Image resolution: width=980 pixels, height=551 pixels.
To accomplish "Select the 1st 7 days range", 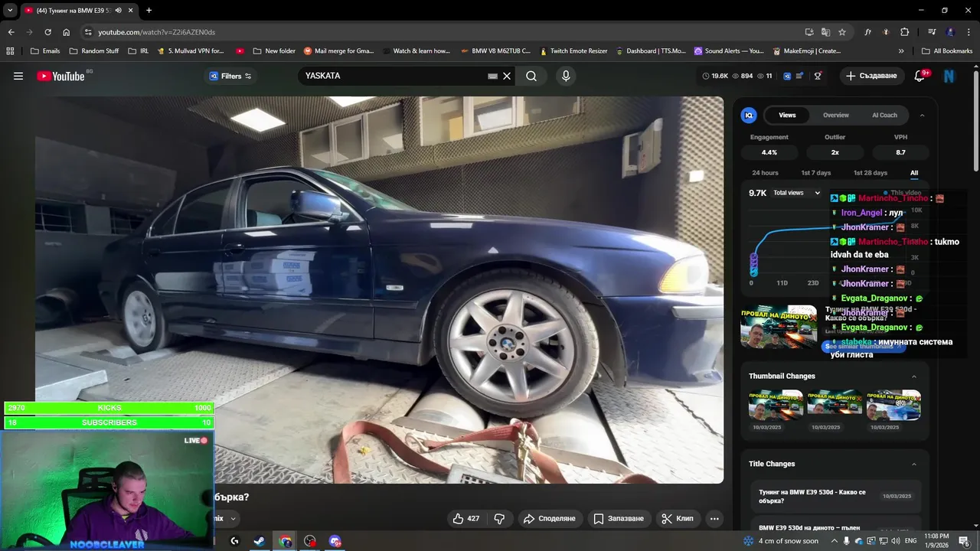I will (815, 173).
